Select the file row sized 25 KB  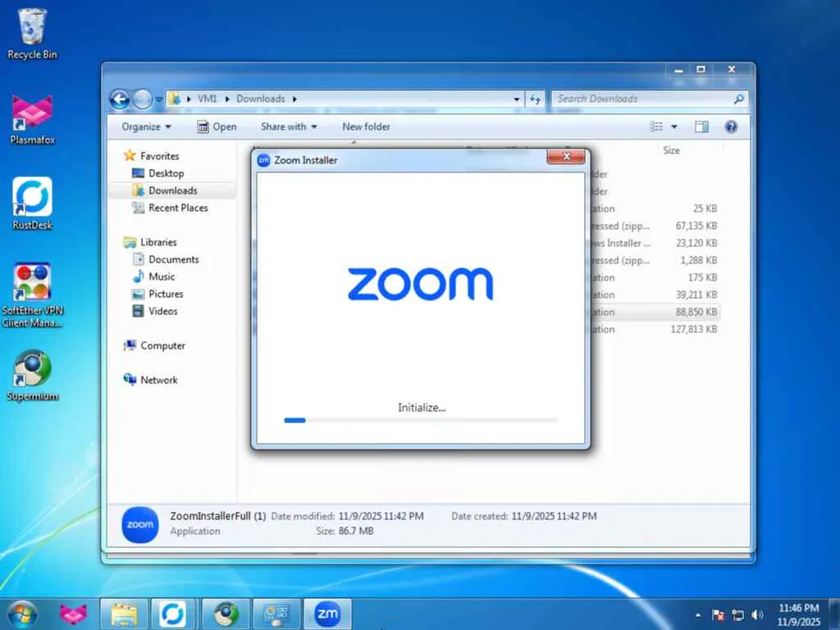(x=655, y=208)
